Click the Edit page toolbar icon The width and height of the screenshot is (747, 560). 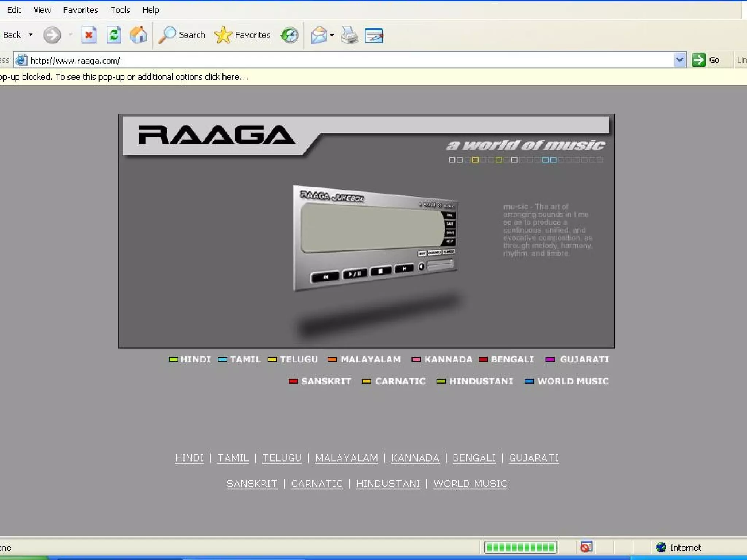point(374,35)
